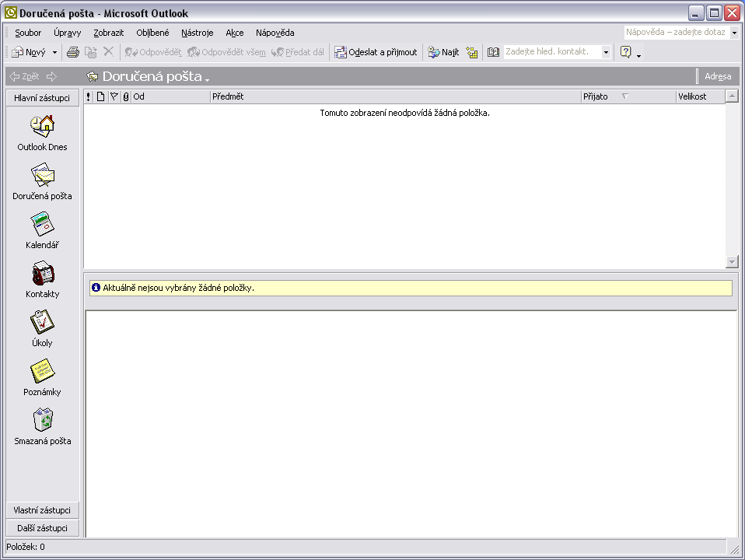The width and height of the screenshot is (745, 560).
Task: Click the Najít find button
Action: pos(442,52)
